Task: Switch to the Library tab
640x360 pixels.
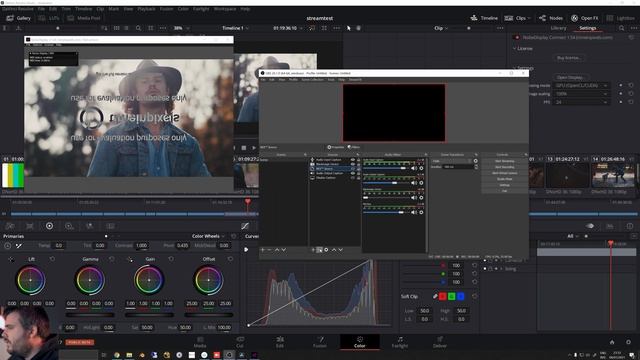Action: [558, 28]
